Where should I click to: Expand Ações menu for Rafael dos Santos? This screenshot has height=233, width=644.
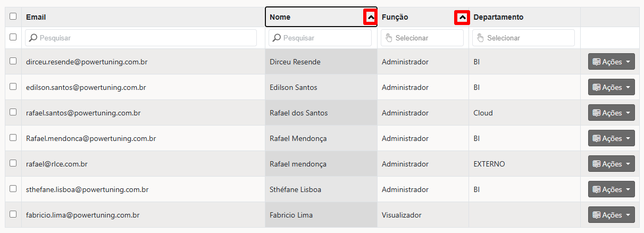611,113
